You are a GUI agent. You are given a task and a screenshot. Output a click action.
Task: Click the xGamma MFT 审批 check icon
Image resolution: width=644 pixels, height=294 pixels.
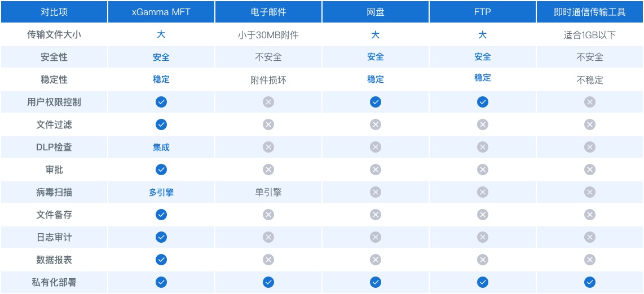(161, 170)
